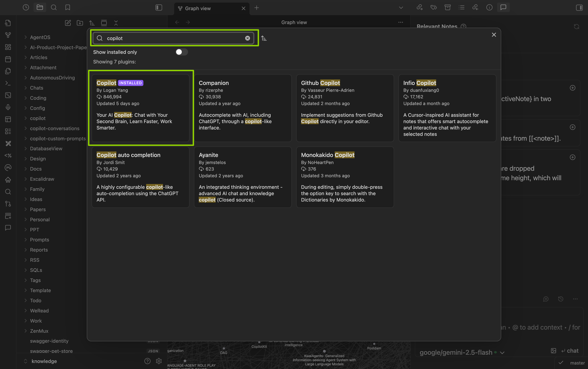588x369 pixels.
Task: Create a new folder
Action: pyautogui.click(x=80, y=23)
